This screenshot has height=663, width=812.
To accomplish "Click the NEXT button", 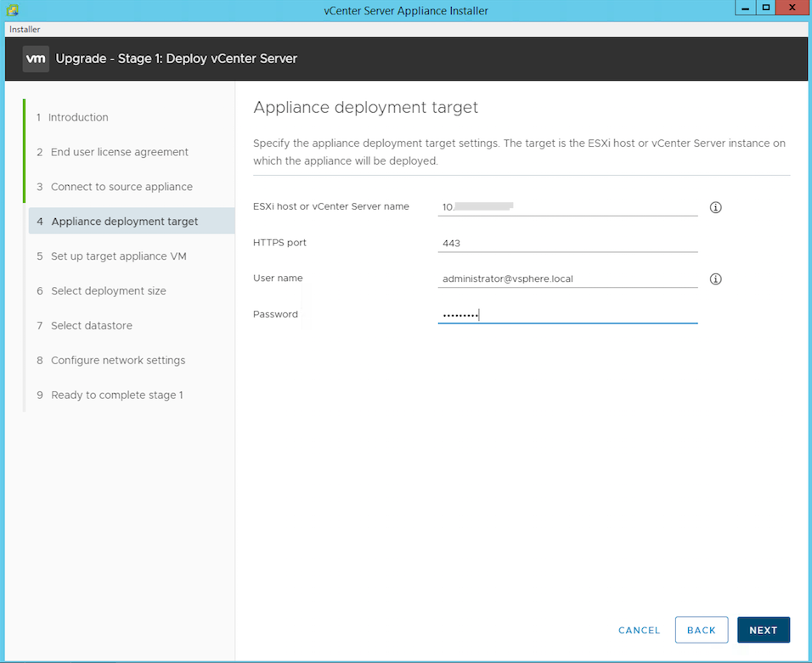I will point(763,630).
